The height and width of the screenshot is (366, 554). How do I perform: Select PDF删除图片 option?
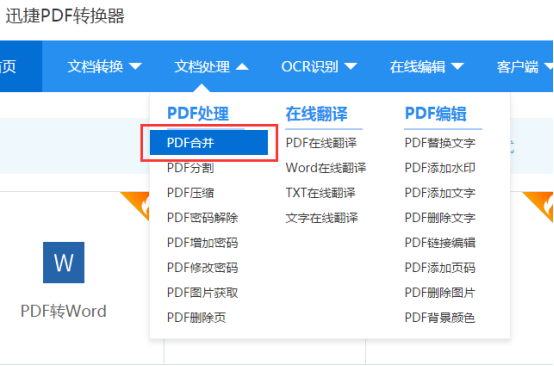pos(440,293)
